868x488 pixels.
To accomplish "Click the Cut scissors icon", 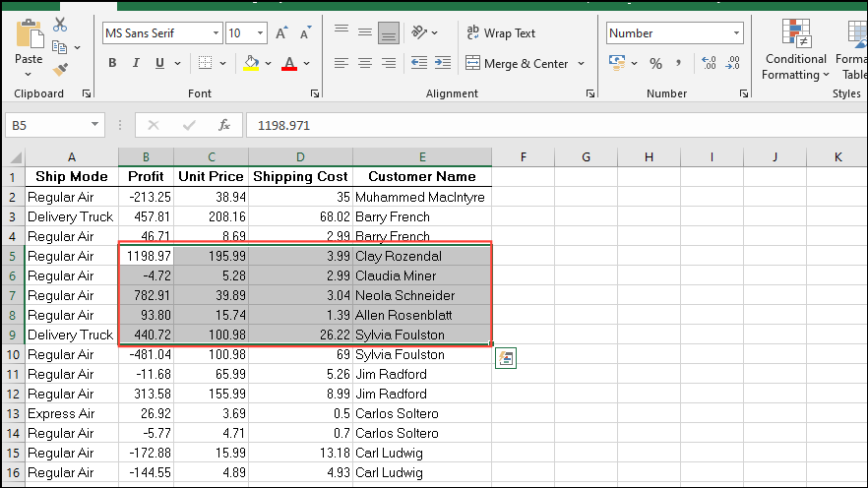I will tap(60, 25).
